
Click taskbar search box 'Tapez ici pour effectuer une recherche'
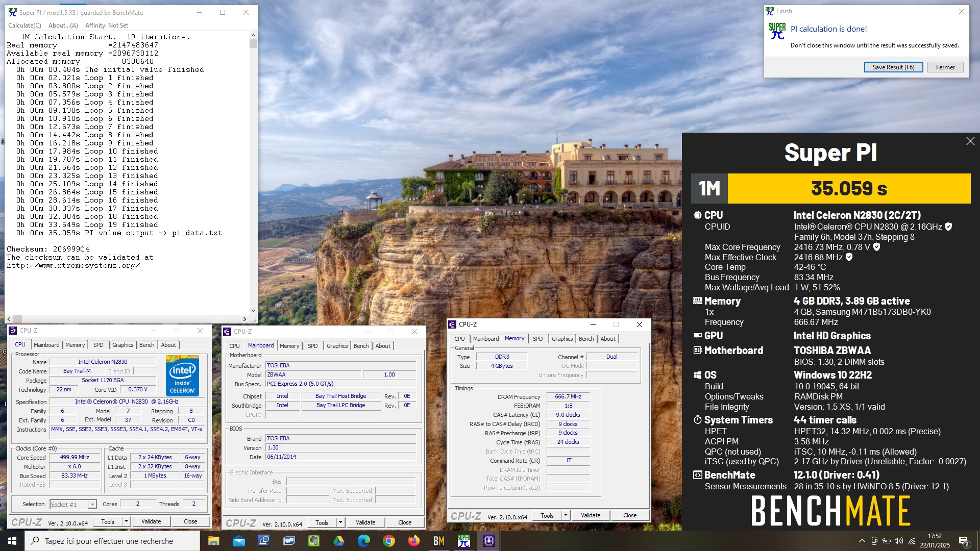click(112, 541)
